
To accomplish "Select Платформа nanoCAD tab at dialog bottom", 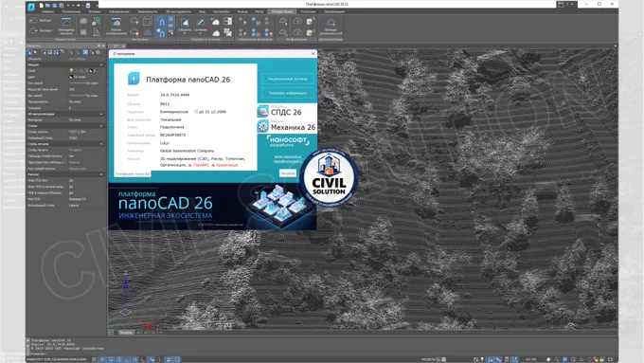I will tap(133, 173).
